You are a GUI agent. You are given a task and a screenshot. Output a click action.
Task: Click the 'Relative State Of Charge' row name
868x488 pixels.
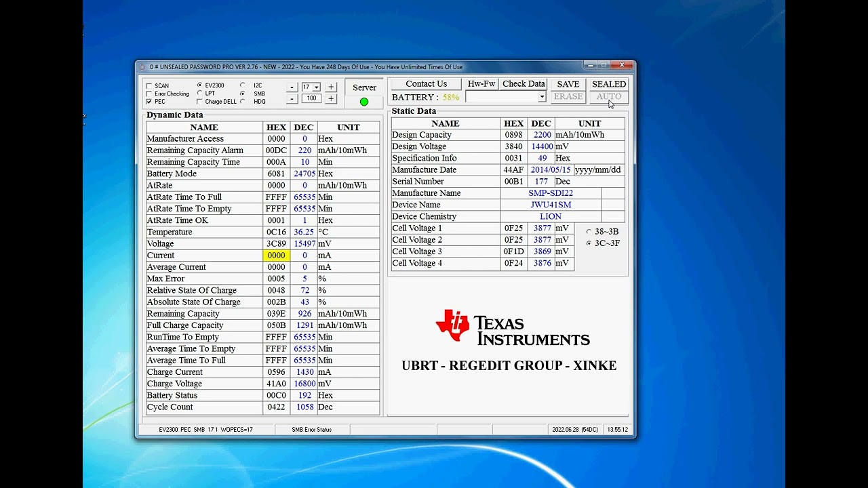192,290
